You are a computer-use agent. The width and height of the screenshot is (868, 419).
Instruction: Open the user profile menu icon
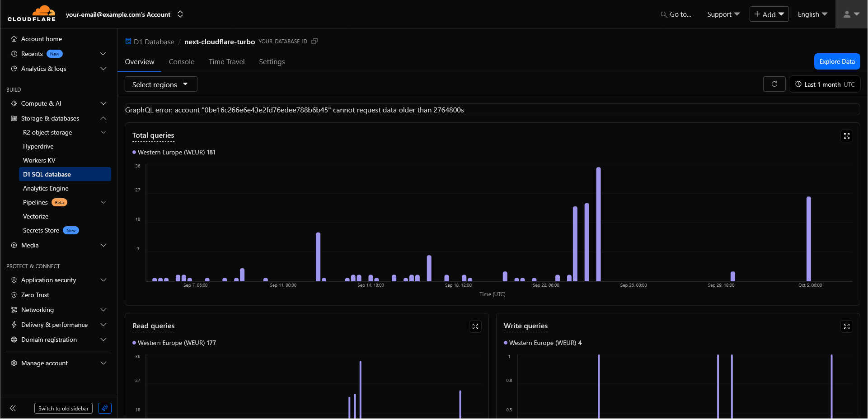pyautogui.click(x=851, y=14)
